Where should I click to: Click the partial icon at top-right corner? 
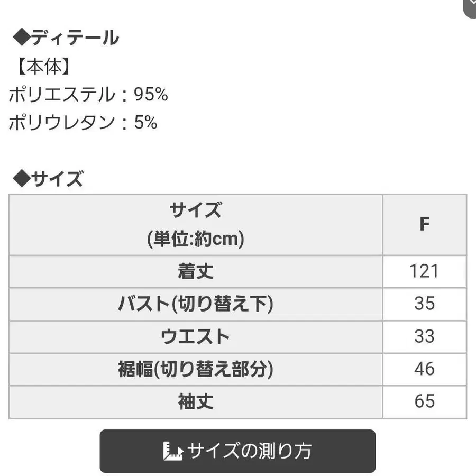point(470,8)
